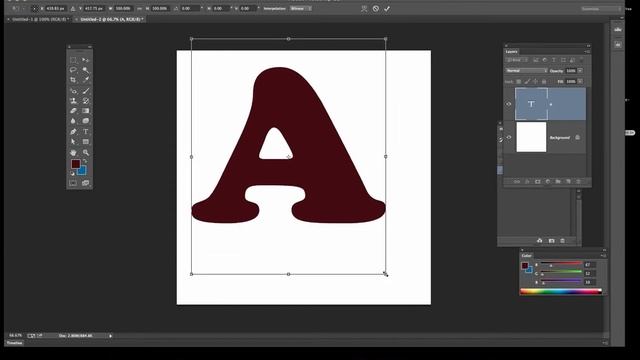Toggle lock all for layer
This screenshot has width=640, height=360.
coord(544,82)
